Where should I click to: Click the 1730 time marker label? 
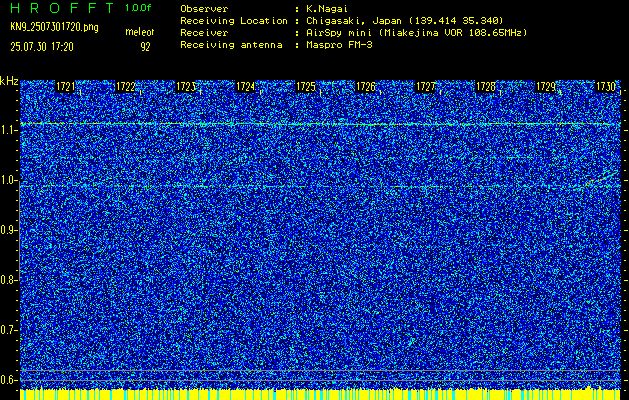606,87
